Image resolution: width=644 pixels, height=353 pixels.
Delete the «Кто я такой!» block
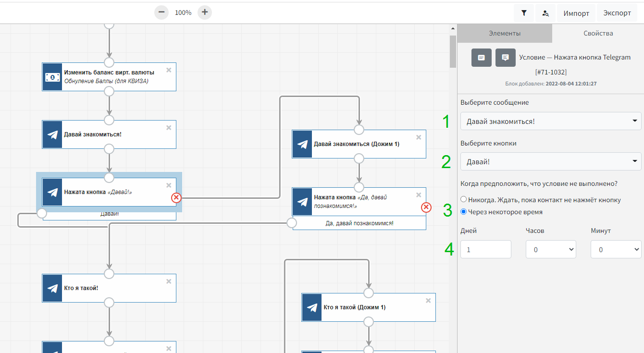169,281
